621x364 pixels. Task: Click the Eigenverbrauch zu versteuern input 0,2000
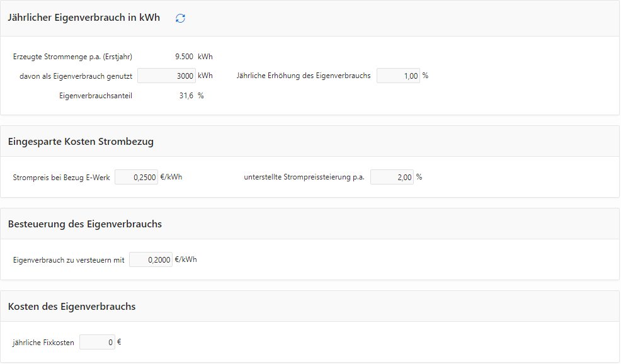151,259
